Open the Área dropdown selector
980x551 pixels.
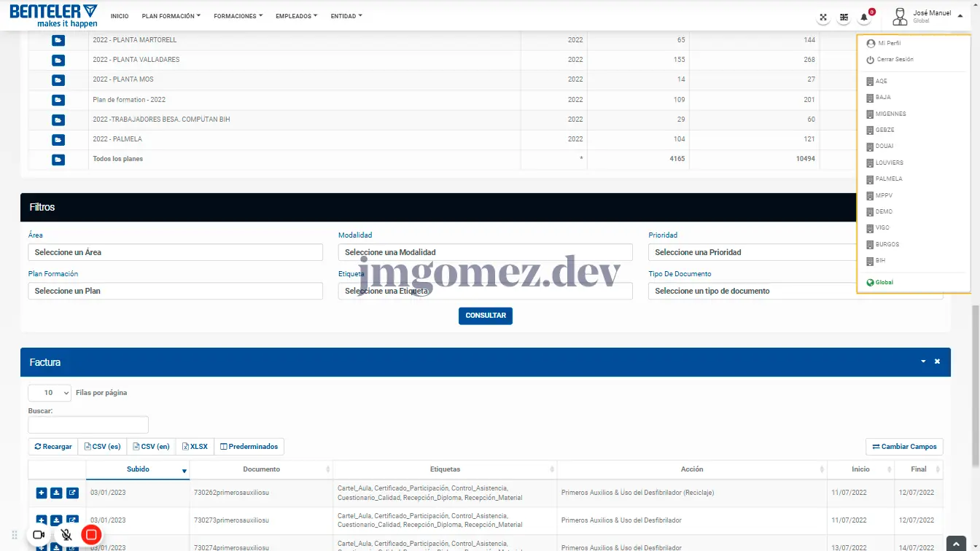175,252
